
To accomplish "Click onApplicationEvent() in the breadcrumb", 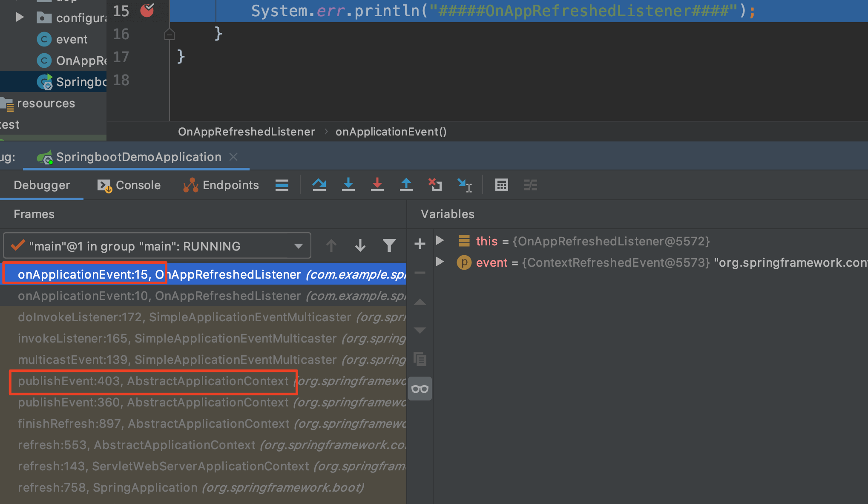I will (x=391, y=132).
